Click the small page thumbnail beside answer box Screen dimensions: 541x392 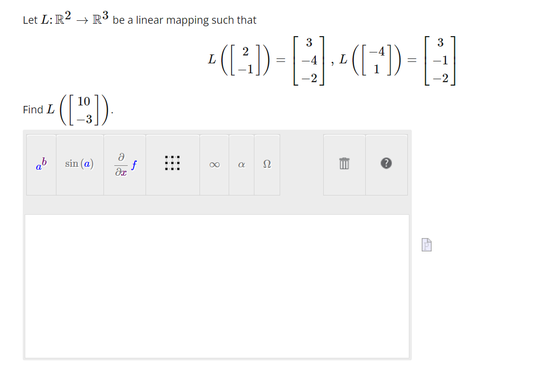tap(426, 245)
